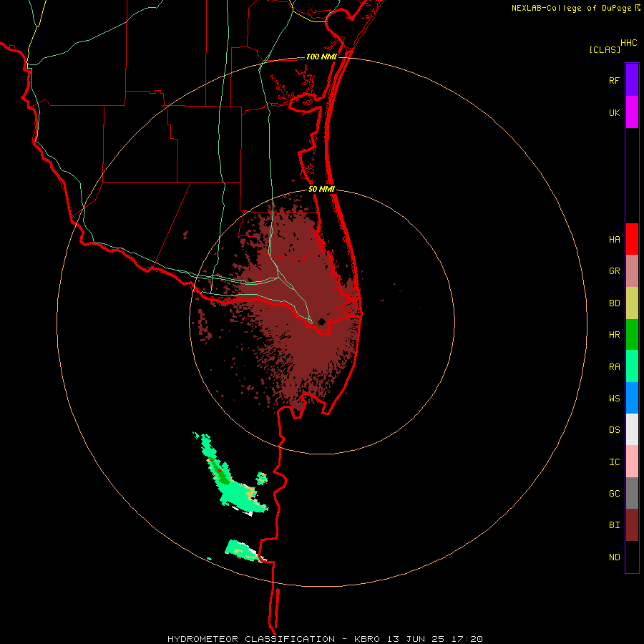The width and height of the screenshot is (644, 644).
Task: Click the "IC" legend label
Action: coord(615,462)
